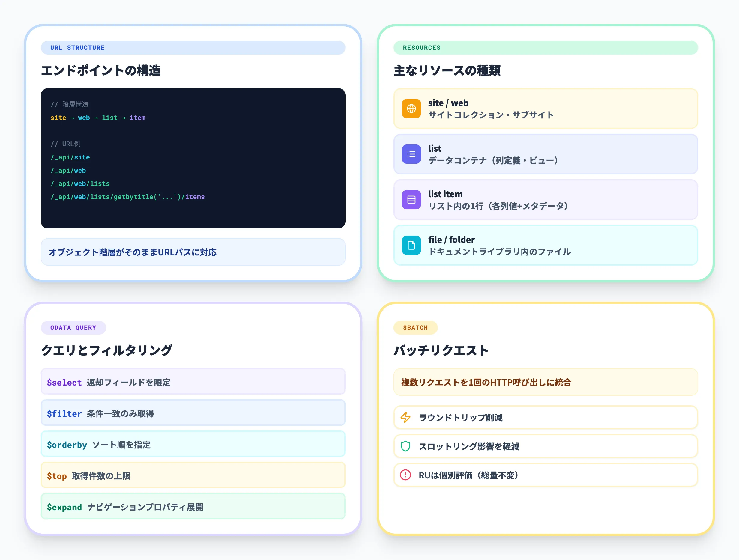The width and height of the screenshot is (739, 560).
Task: Select the list icon in the resources panel
Action: click(x=411, y=154)
